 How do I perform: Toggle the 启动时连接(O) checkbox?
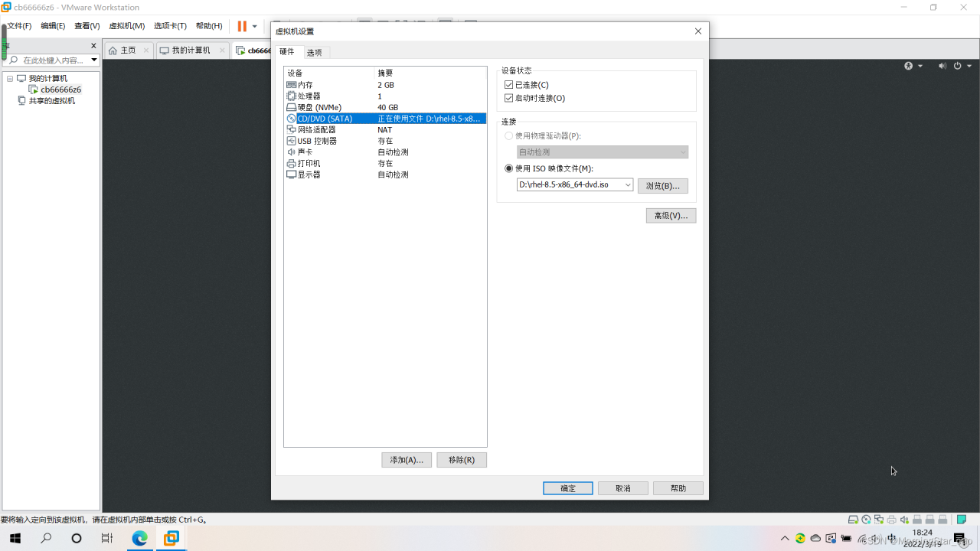click(x=508, y=98)
